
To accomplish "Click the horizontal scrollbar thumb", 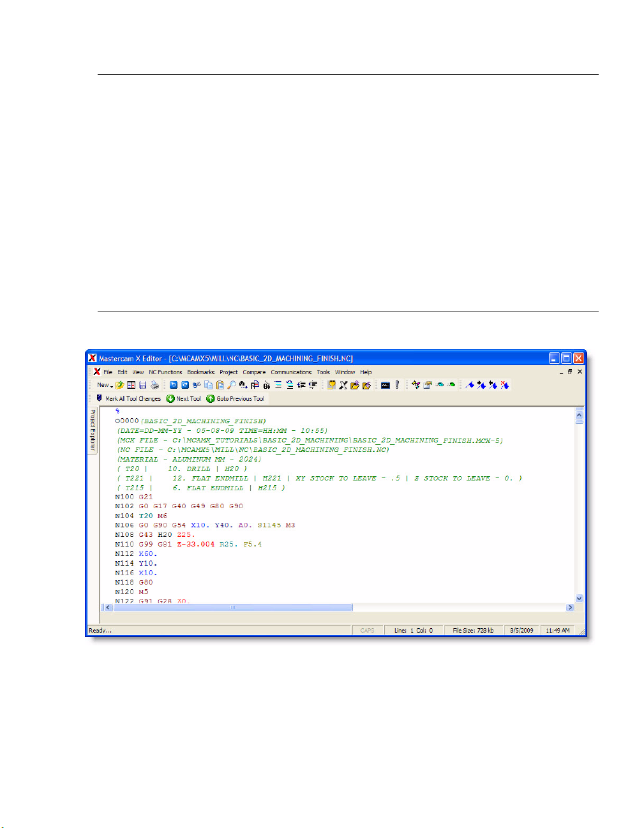I will point(232,608).
